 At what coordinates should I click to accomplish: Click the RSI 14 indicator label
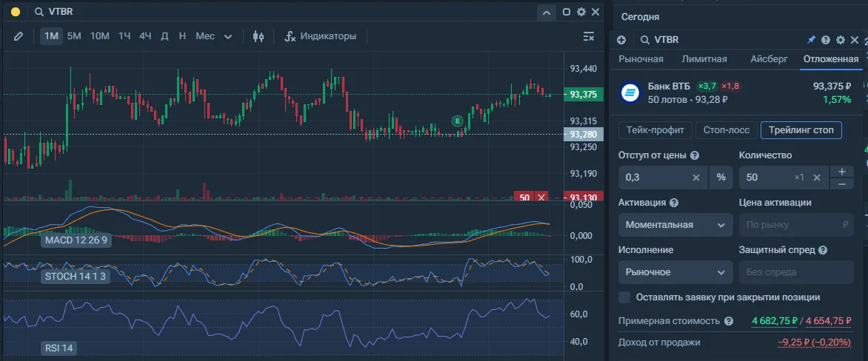coord(59,348)
